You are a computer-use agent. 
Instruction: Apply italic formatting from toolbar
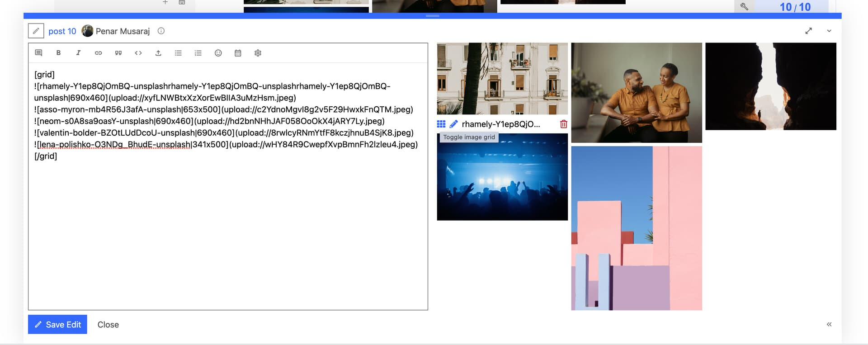[x=78, y=53]
